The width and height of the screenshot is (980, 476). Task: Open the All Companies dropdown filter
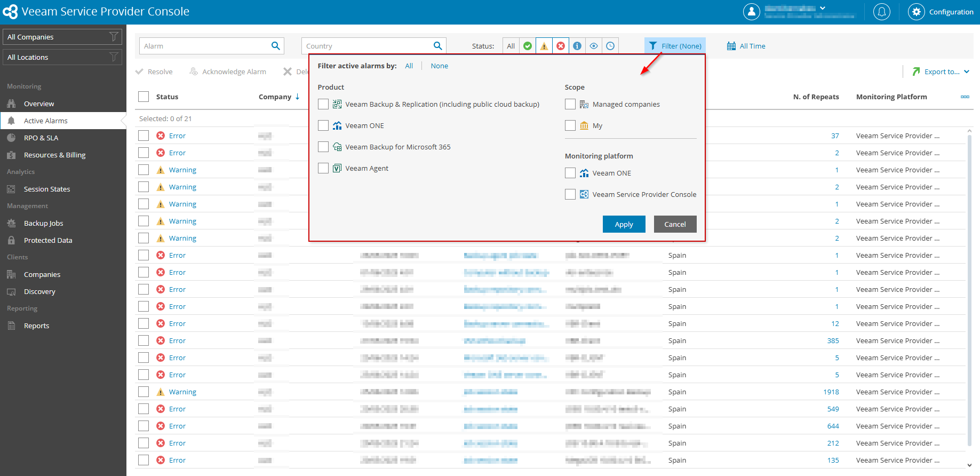[x=62, y=37]
